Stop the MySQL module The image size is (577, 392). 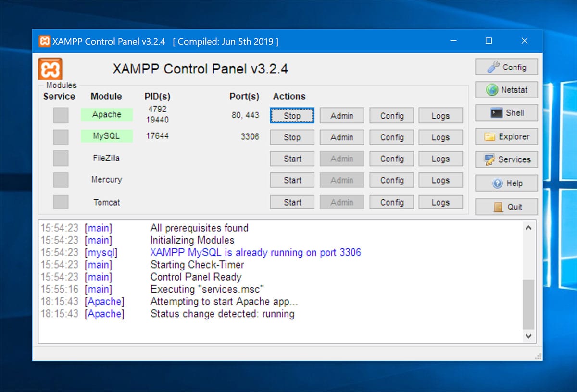click(x=292, y=137)
